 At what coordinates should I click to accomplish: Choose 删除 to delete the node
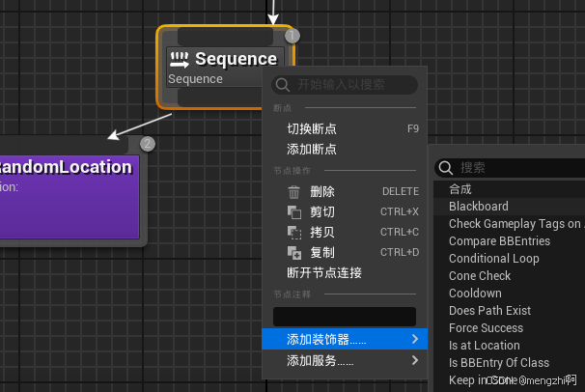point(345,192)
